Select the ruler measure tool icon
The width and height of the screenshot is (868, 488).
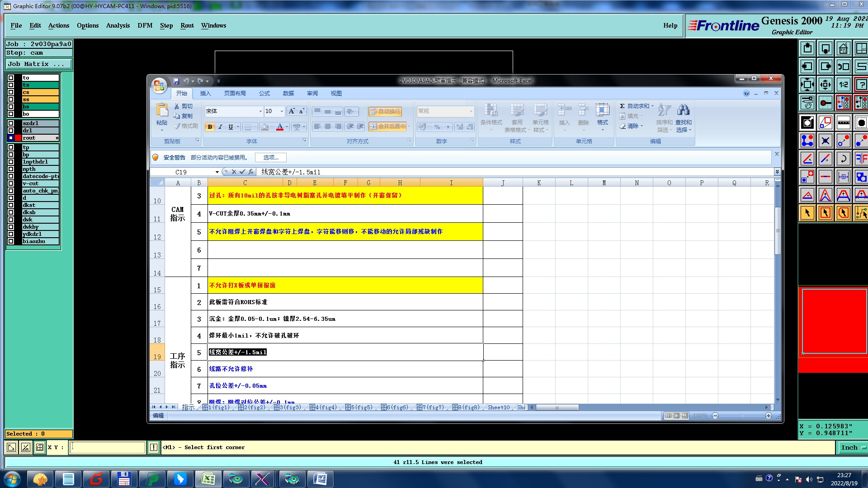click(x=843, y=122)
